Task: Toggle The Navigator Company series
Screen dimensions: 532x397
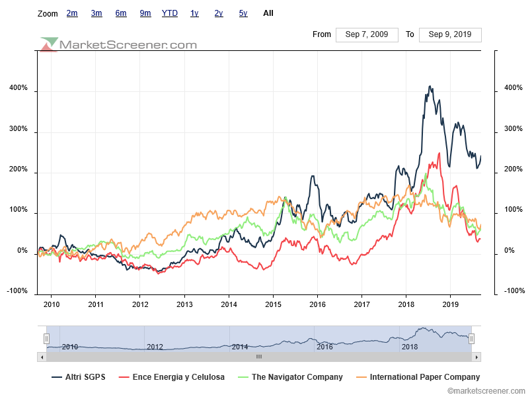Action: 290,377
